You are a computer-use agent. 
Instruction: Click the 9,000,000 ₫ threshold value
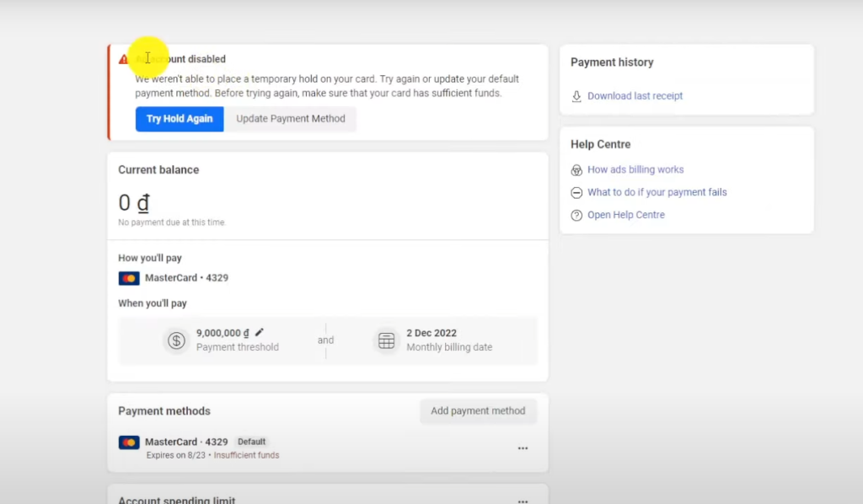[x=222, y=333]
